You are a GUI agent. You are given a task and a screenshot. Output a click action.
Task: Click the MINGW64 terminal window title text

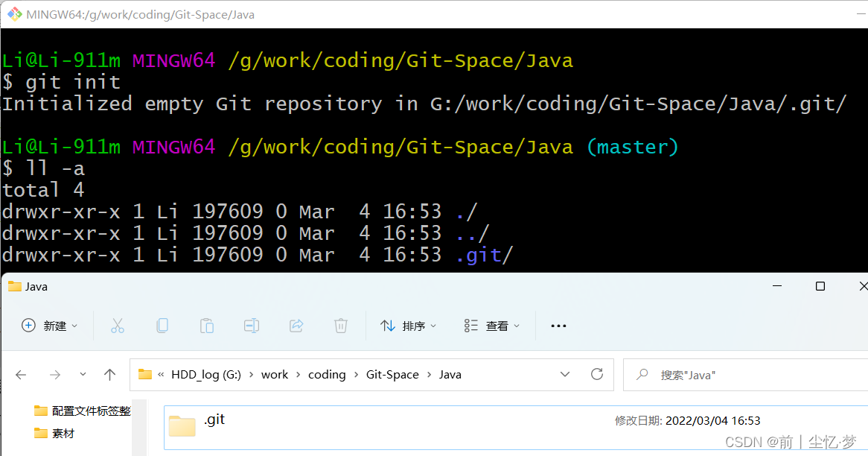click(141, 14)
